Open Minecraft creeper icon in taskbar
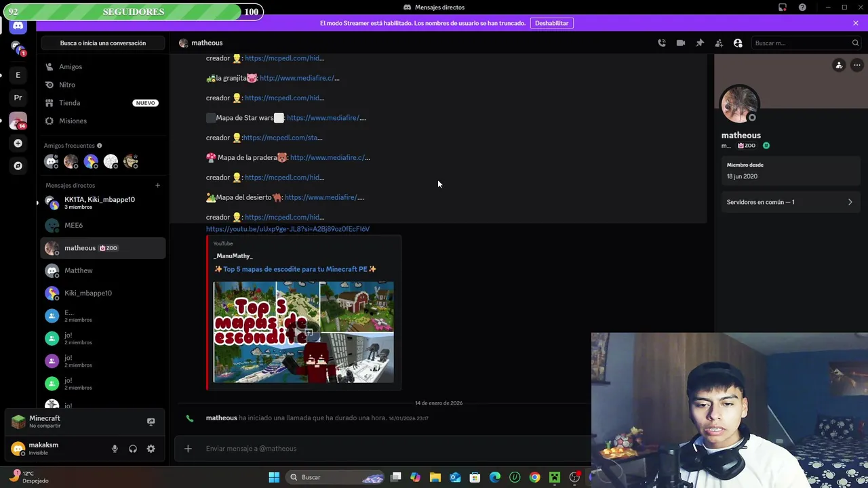The height and width of the screenshot is (488, 868). (x=555, y=477)
